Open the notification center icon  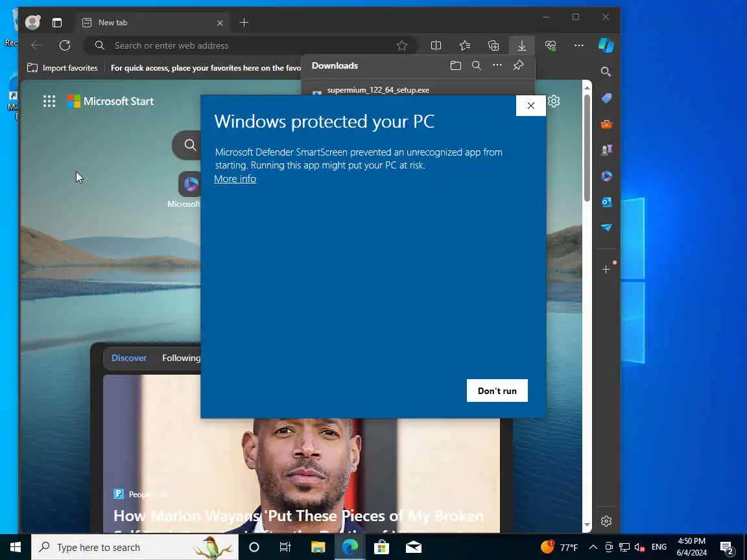(x=726, y=548)
